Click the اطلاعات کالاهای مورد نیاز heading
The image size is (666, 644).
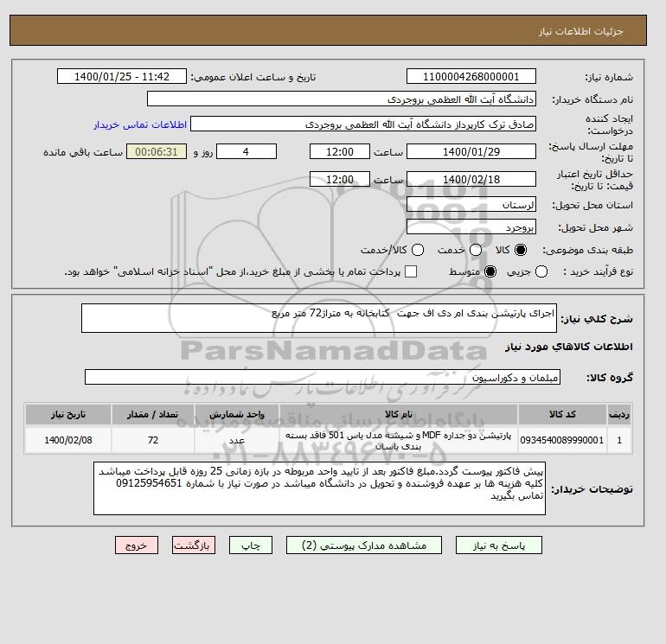click(569, 347)
